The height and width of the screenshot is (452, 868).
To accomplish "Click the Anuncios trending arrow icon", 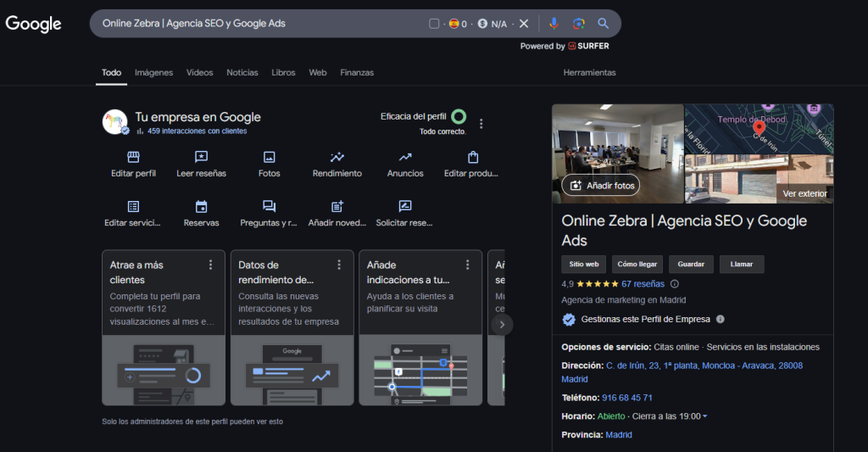I will pos(405,158).
